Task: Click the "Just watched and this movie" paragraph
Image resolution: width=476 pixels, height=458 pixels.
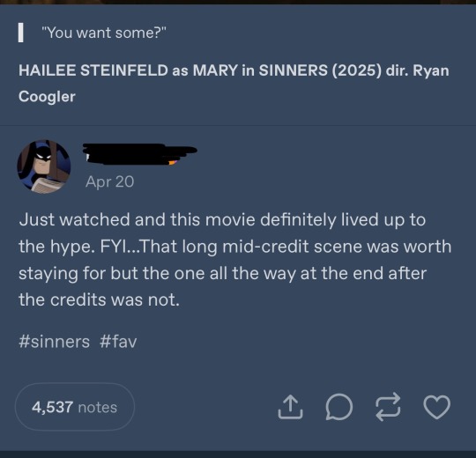Action: [x=235, y=259]
